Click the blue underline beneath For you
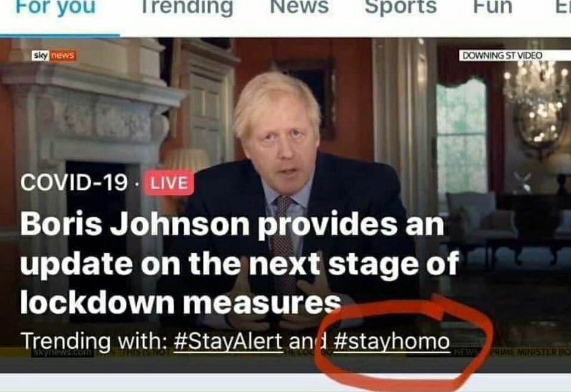 pos(60,36)
